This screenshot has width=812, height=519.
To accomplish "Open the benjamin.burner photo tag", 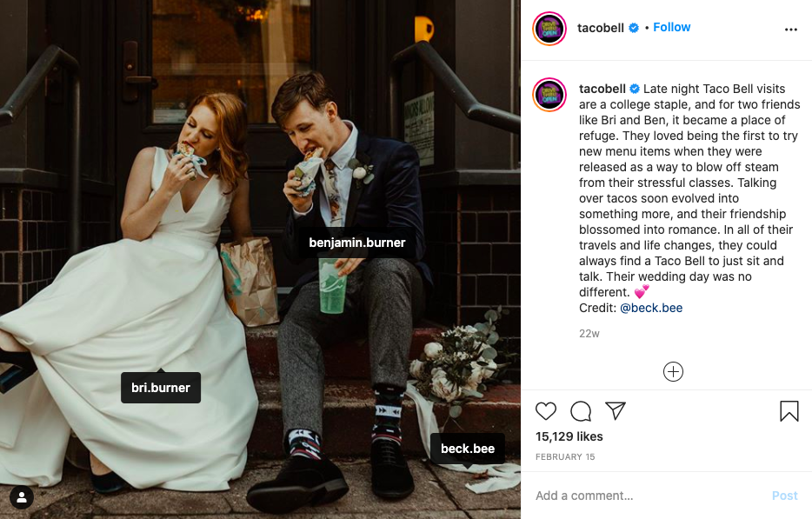I will click(x=357, y=243).
